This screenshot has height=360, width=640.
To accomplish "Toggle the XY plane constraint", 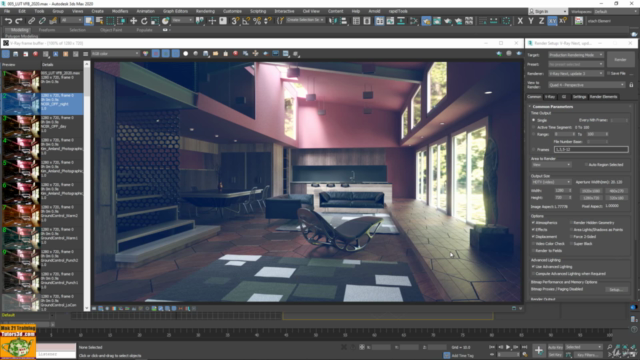I will tap(552, 21).
